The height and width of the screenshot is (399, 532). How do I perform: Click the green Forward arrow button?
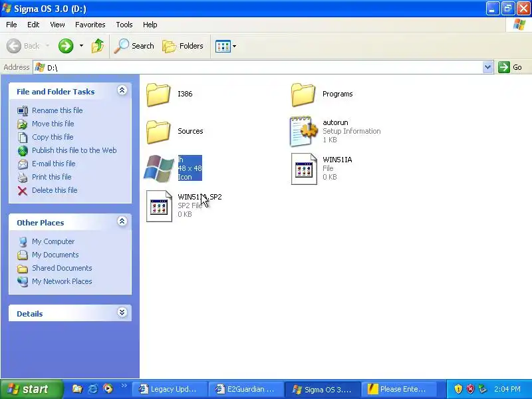point(66,46)
